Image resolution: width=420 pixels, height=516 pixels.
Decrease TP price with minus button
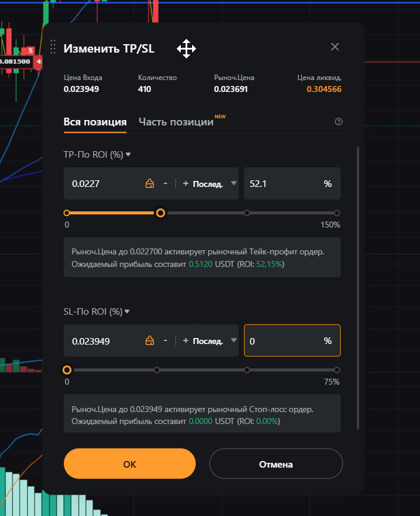(165, 183)
